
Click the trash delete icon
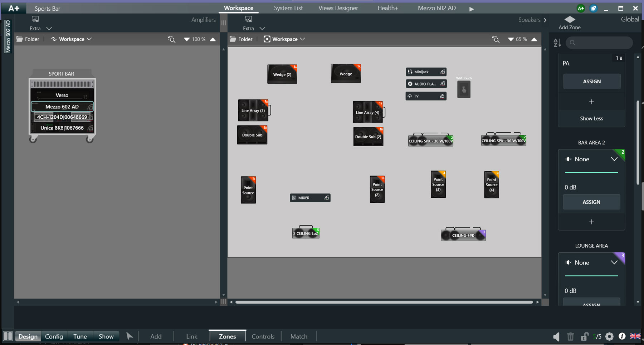coord(570,336)
